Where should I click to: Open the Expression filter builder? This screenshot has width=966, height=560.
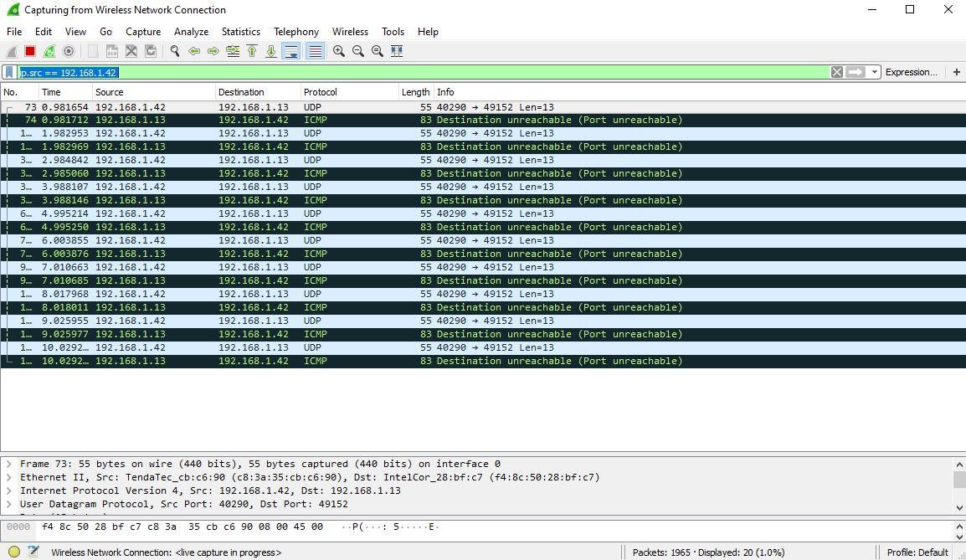911,71
